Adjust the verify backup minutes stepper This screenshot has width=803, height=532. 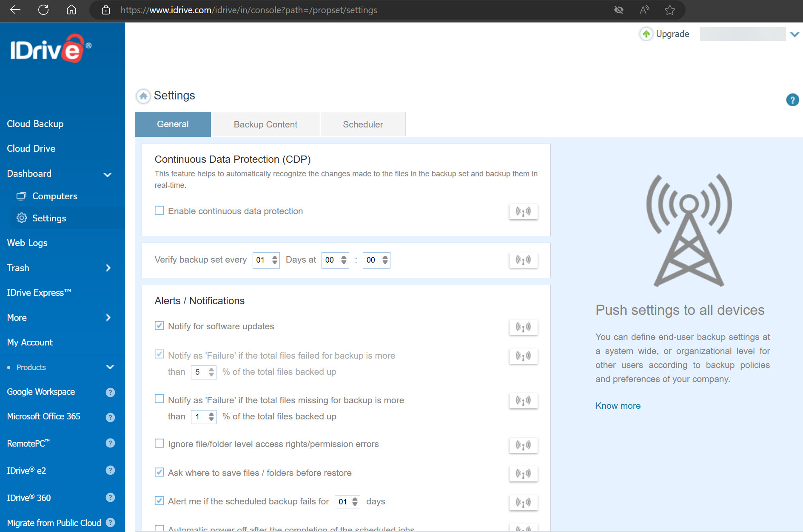(385, 260)
